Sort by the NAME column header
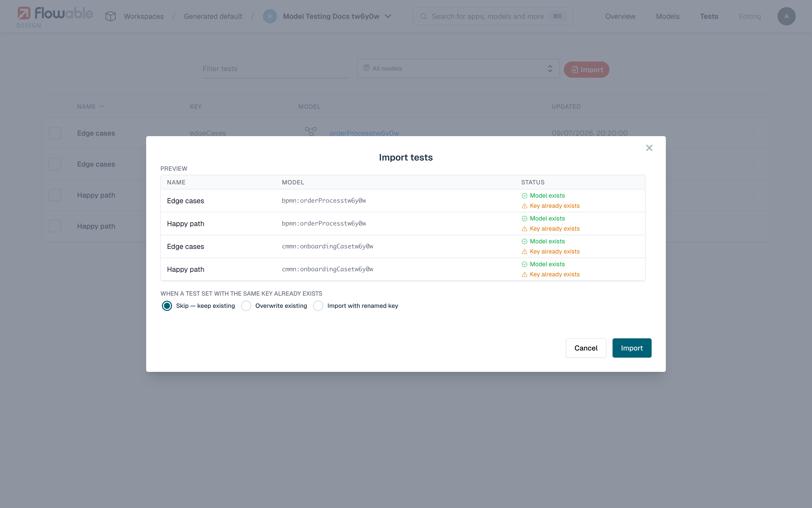Screen dimensions: 812x508 (86, 106)
